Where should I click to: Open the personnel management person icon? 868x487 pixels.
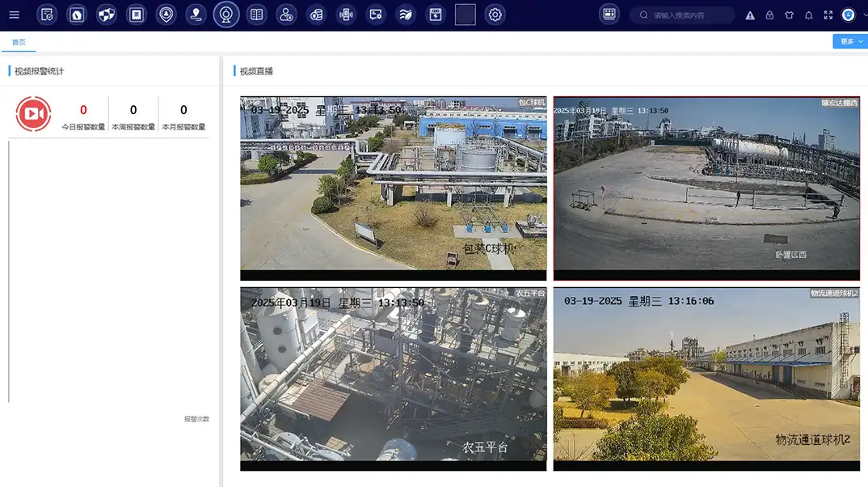[x=286, y=15]
